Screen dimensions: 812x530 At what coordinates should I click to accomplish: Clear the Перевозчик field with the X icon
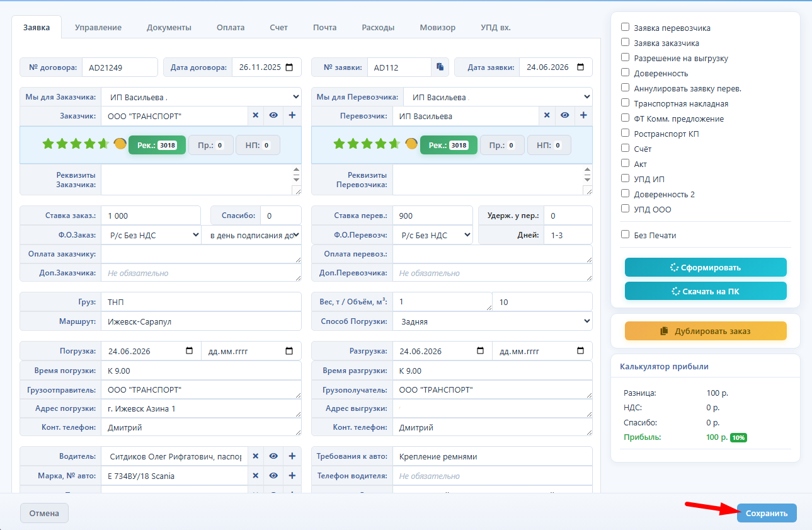click(547, 115)
